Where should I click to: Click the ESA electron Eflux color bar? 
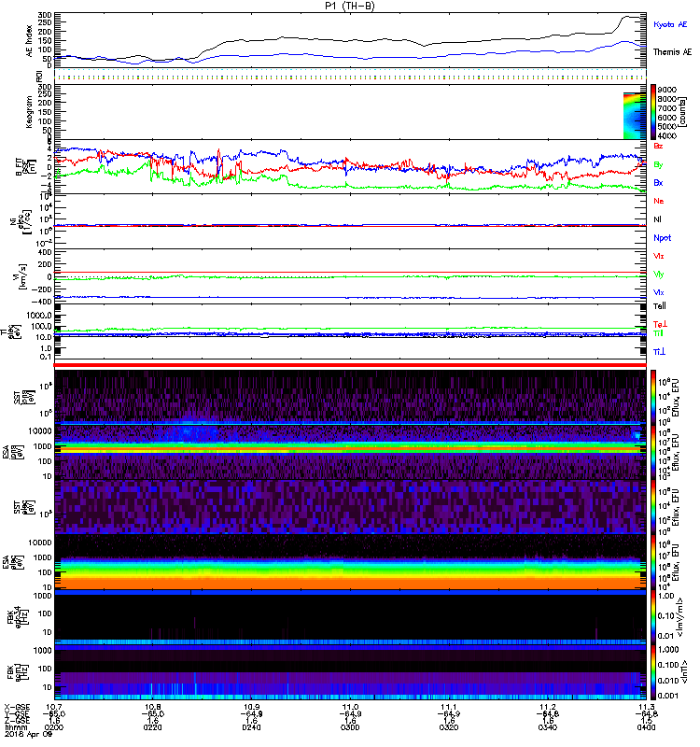[653, 562]
